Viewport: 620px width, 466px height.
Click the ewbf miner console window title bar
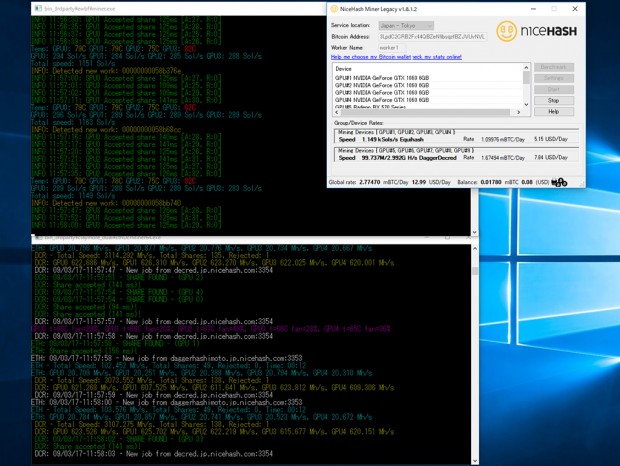click(x=179, y=9)
